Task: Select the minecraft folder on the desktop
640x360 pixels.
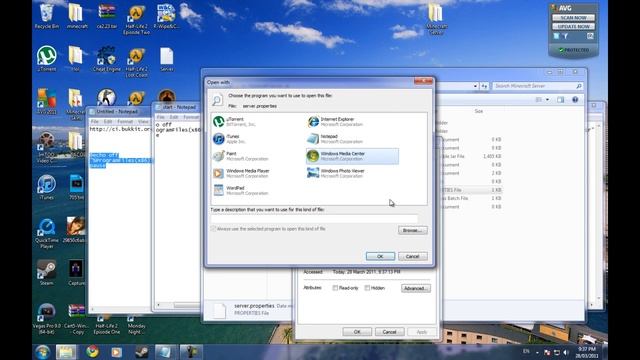Action: 76,16
